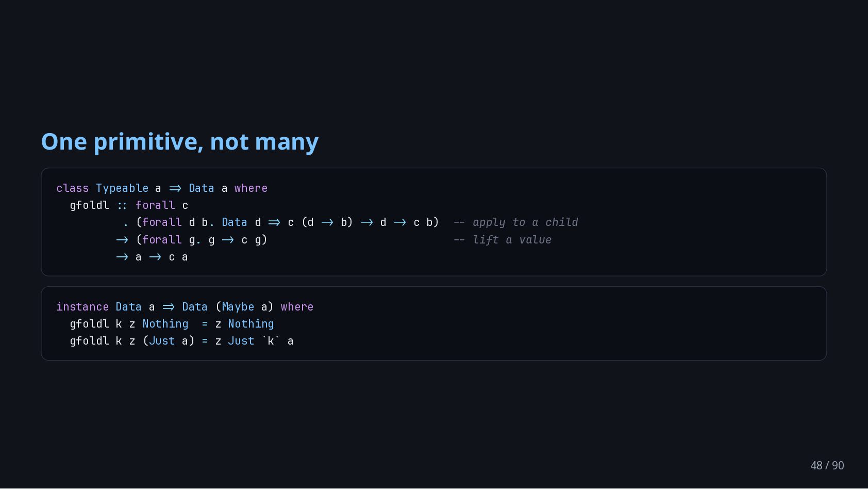Click the 'instance' keyword in second block
This screenshot has width=868, height=489.
(x=82, y=307)
